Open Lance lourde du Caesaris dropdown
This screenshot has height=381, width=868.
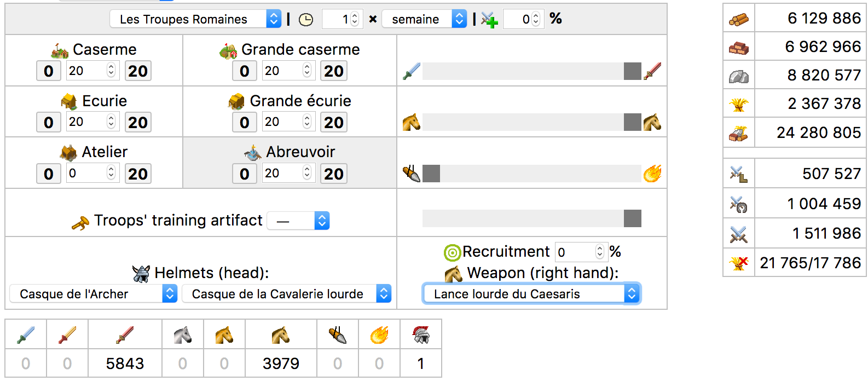(531, 294)
